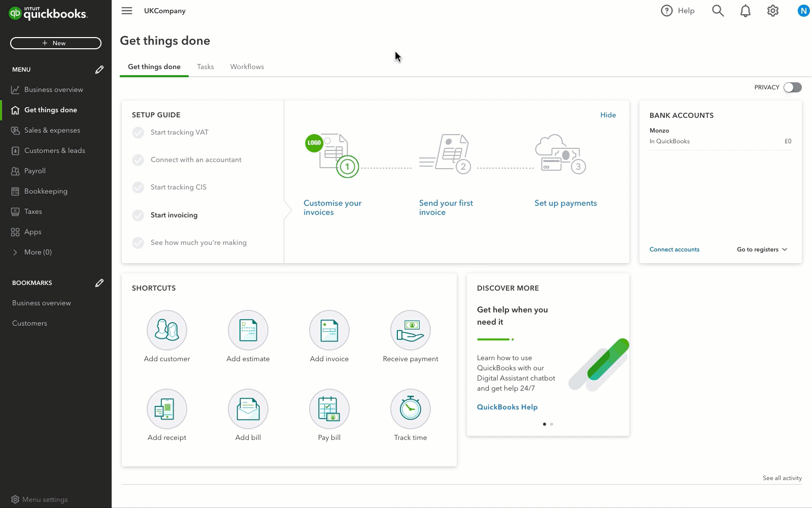Click the Add receipt shortcut icon
Image resolution: width=812 pixels, height=508 pixels.
pyautogui.click(x=167, y=409)
